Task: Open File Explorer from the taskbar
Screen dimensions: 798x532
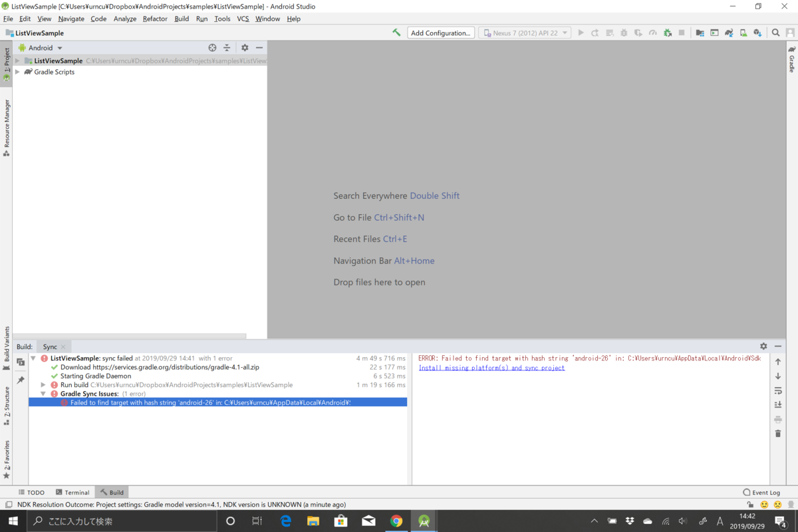Action: 313,521
